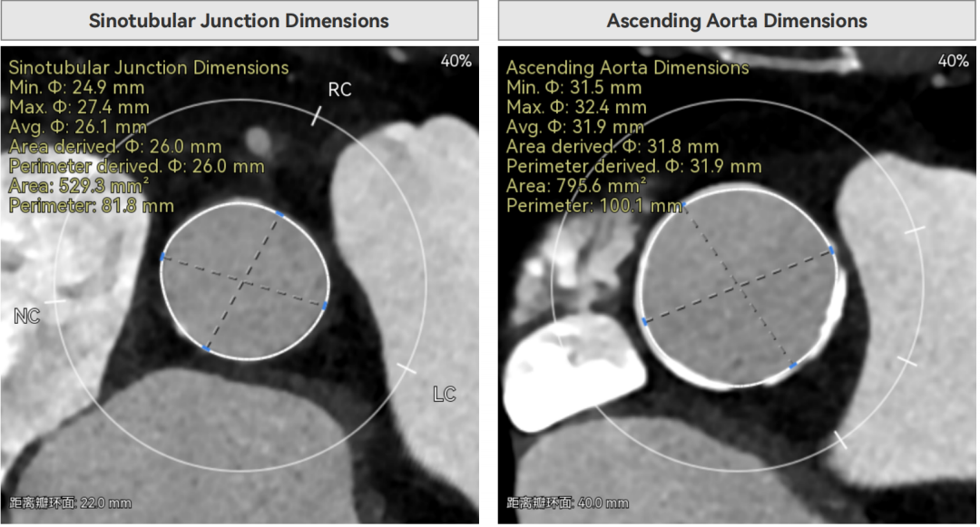Click the 40% phase label in right view
This screenshot has height=527, width=980.
click(x=954, y=61)
